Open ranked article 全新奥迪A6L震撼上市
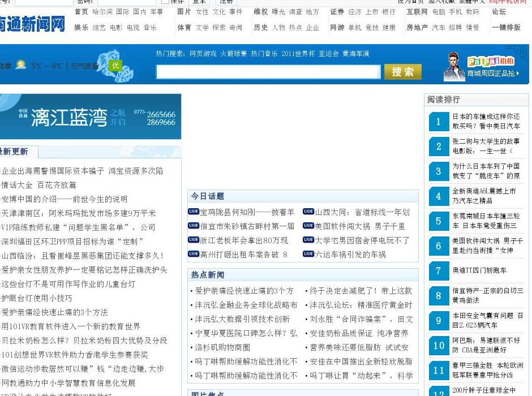The width and height of the screenshot is (532, 396). pyautogui.click(x=484, y=196)
